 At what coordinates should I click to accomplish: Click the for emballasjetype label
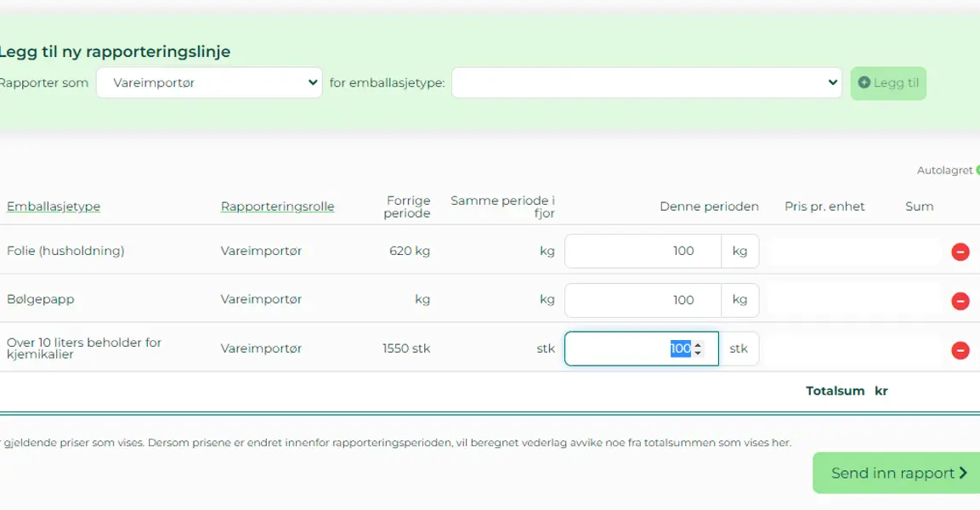[388, 82]
